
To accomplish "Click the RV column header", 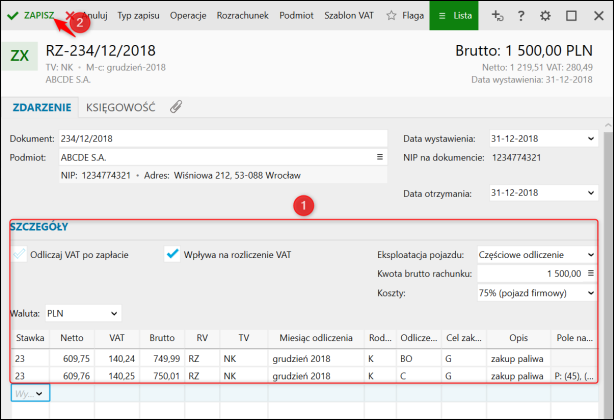I will (202, 338).
